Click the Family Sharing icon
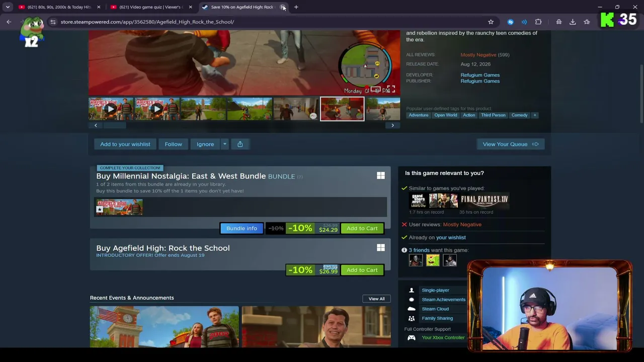Viewport: 644px width, 362px height. click(412, 318)
